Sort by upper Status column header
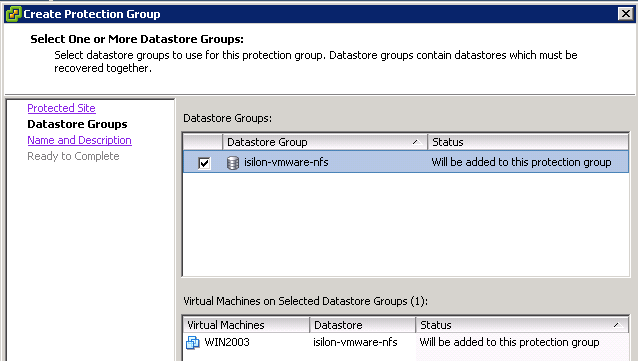 528,142
